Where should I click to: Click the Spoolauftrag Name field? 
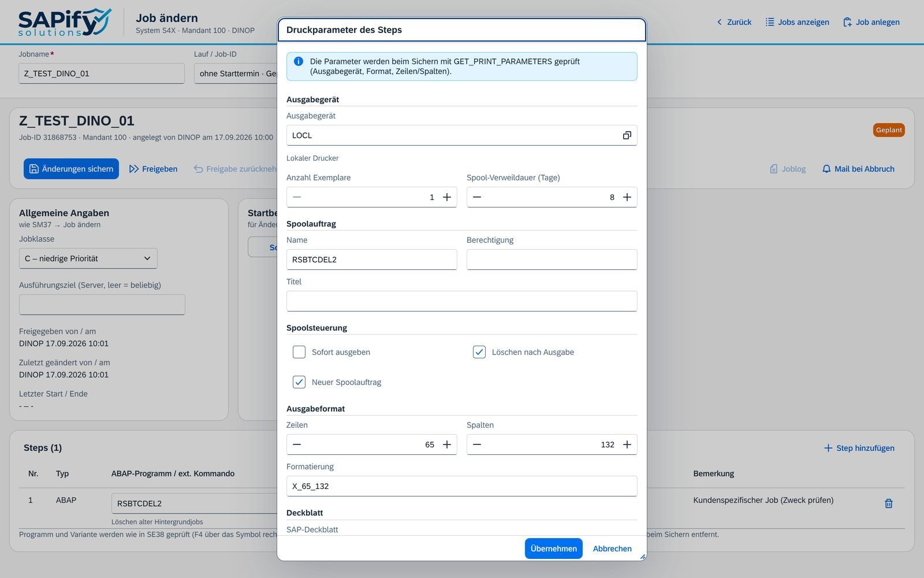(372, 260)
